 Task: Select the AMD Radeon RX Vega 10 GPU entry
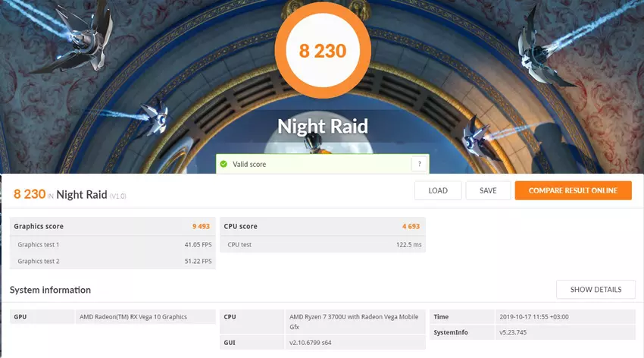133,316
